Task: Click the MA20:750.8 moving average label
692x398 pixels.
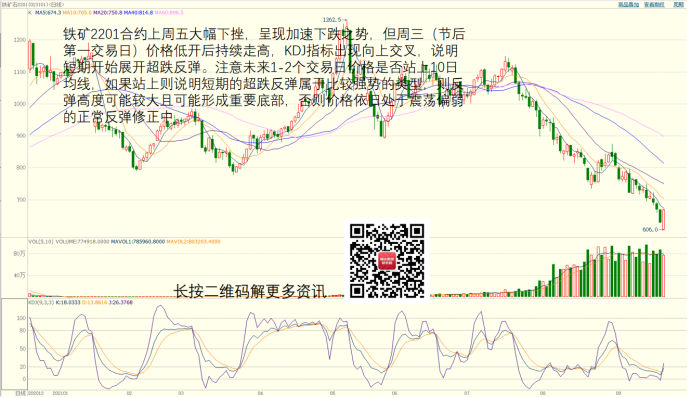Action: (108, 13)
